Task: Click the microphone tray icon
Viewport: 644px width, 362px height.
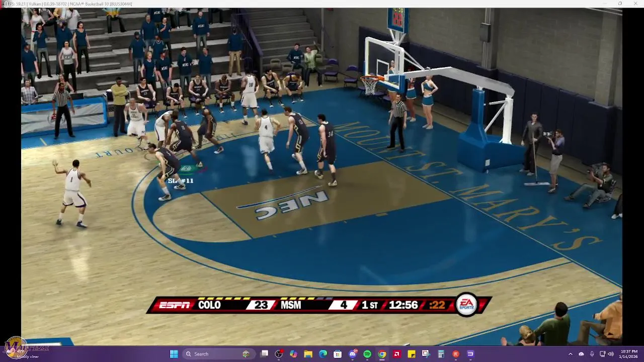Action: pyautogui.click(x=592, y=354)
